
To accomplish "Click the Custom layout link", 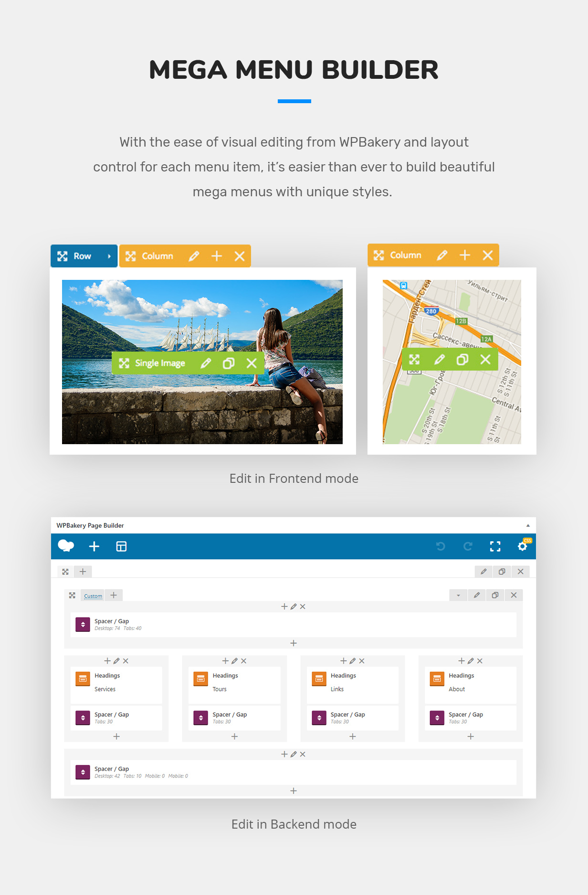I will (x=93, y=596).
